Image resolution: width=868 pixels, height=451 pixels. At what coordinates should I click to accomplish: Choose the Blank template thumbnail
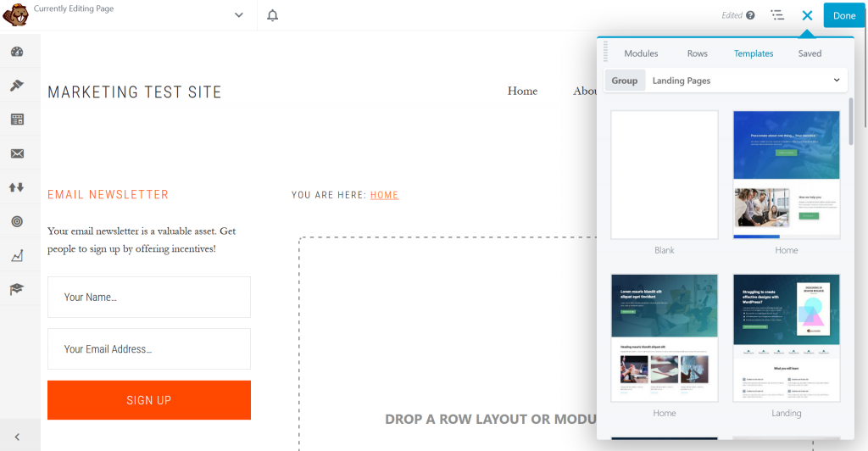[665, 175]
